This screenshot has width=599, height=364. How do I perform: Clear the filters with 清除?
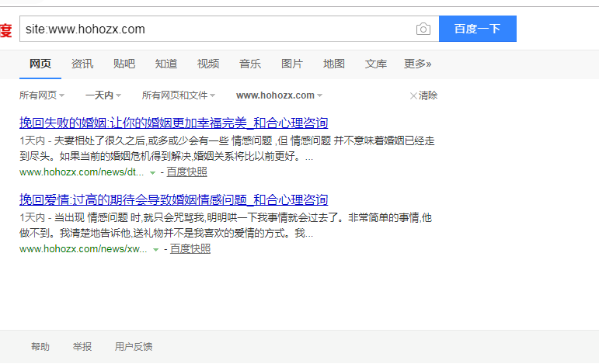tap(423, 95)
